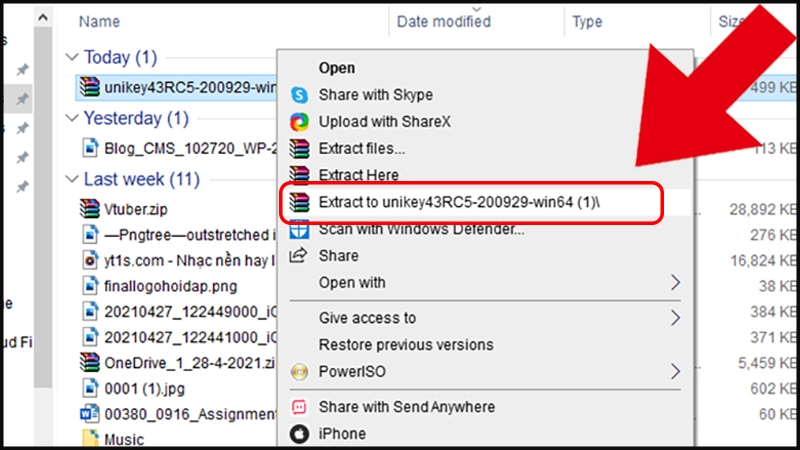The width and height of the screenshot is (800, 450).
Task: Collapse the Today group
Action: 70,58
